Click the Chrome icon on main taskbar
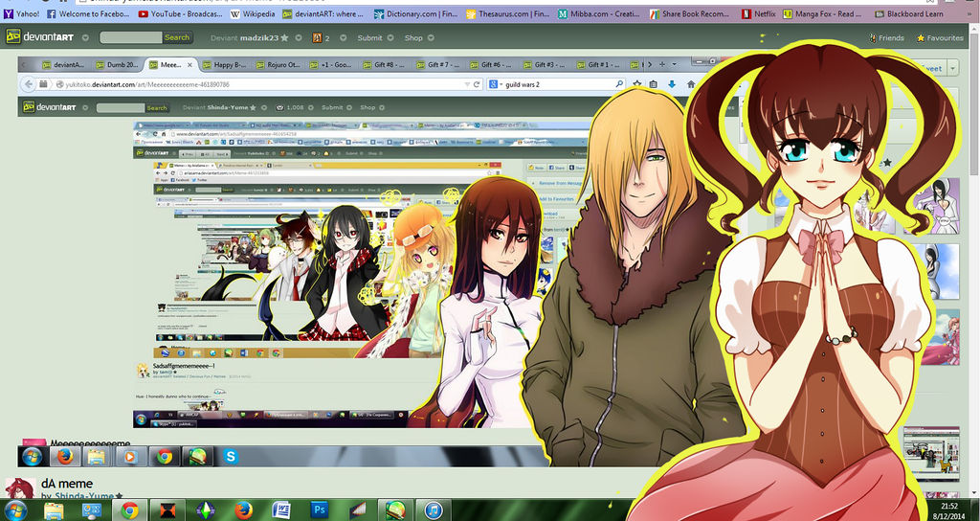Image resolution: width=980 pixels, height=521 pixels. point(130,510)
